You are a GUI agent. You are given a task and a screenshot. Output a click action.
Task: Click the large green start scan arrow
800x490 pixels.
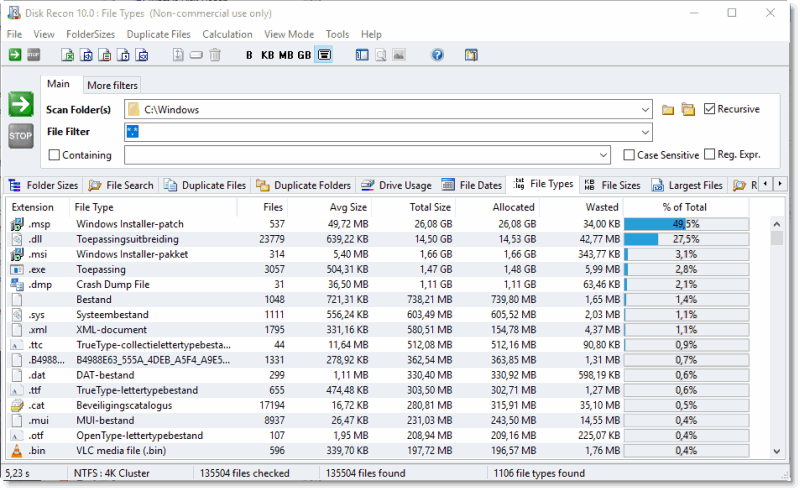tap(21, 105)
